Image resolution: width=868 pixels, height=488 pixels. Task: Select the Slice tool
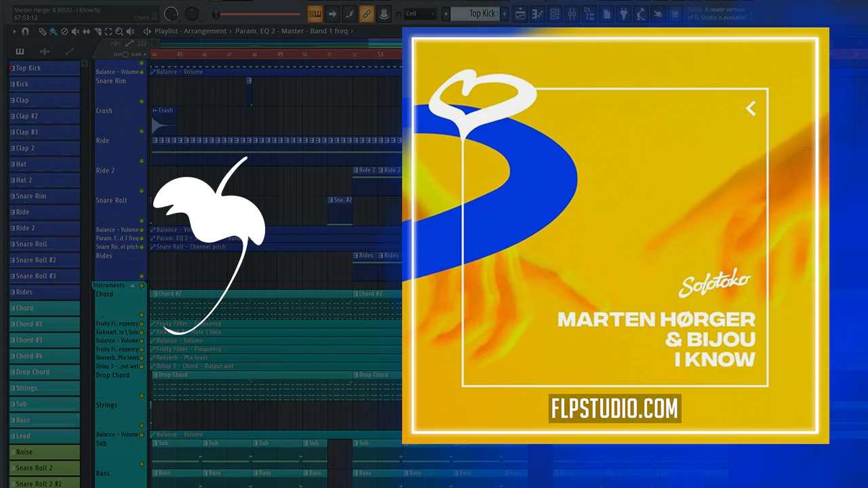click(98, 31)
